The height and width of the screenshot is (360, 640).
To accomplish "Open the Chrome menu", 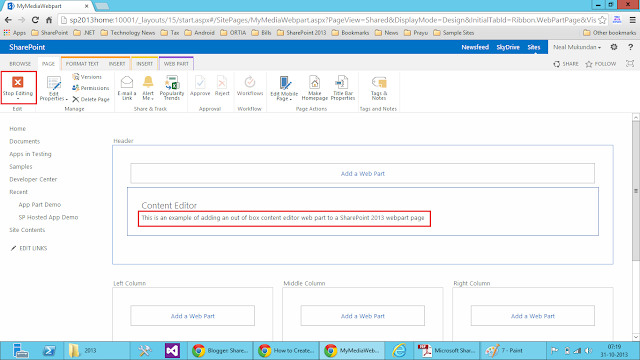I will click(x=633, y=20).
